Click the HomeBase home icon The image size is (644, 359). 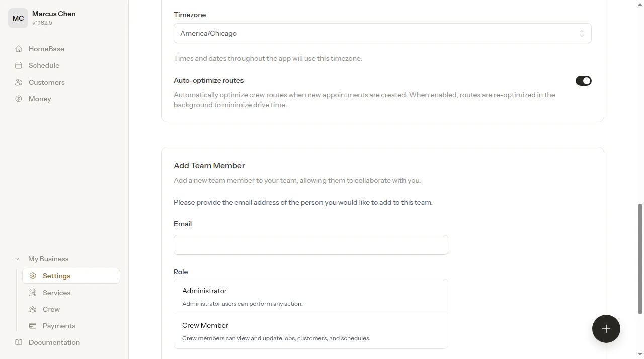(x=19, y=49)
